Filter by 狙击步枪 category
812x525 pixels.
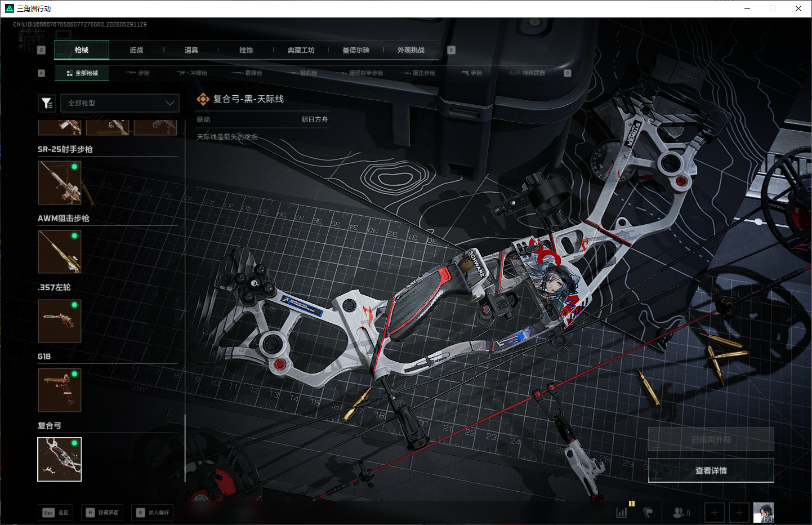[417, 73]
